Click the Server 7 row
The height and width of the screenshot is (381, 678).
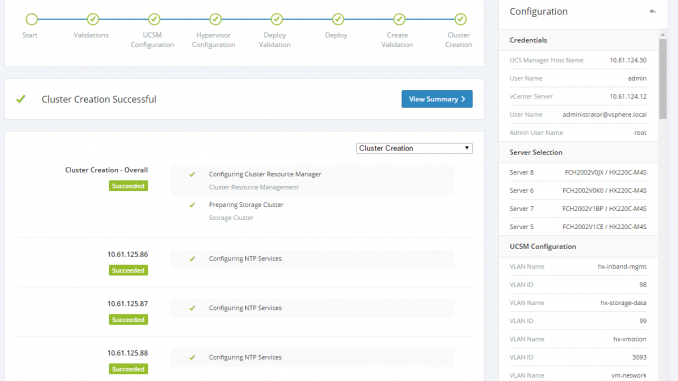578,209
